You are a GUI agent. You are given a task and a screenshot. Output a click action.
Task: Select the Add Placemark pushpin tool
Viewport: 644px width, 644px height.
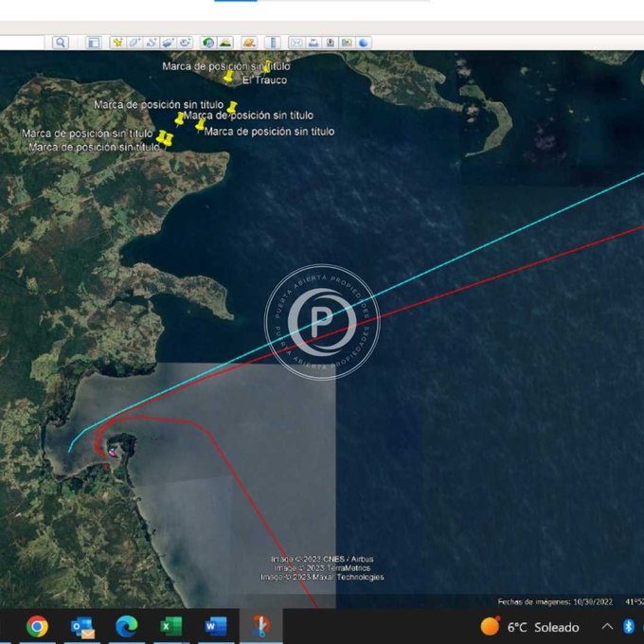(x=118, y=43)
